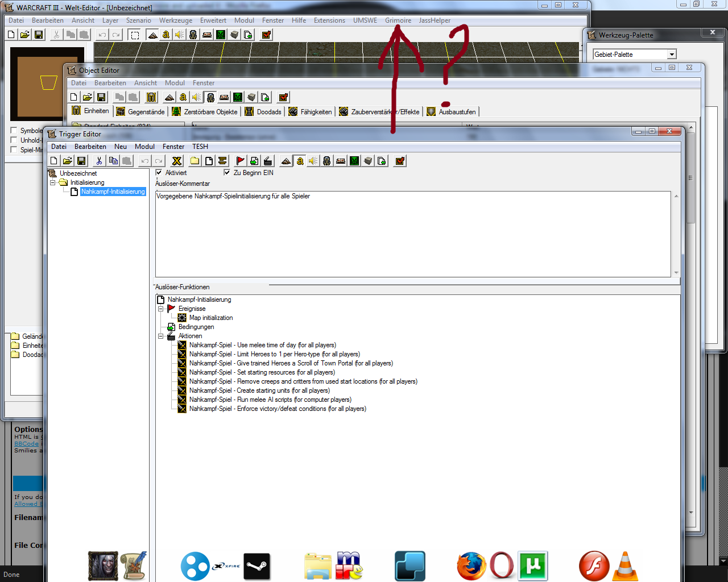Click the minimap preview in Welt-Editor

pyautogui.click(x=47, y=83)
